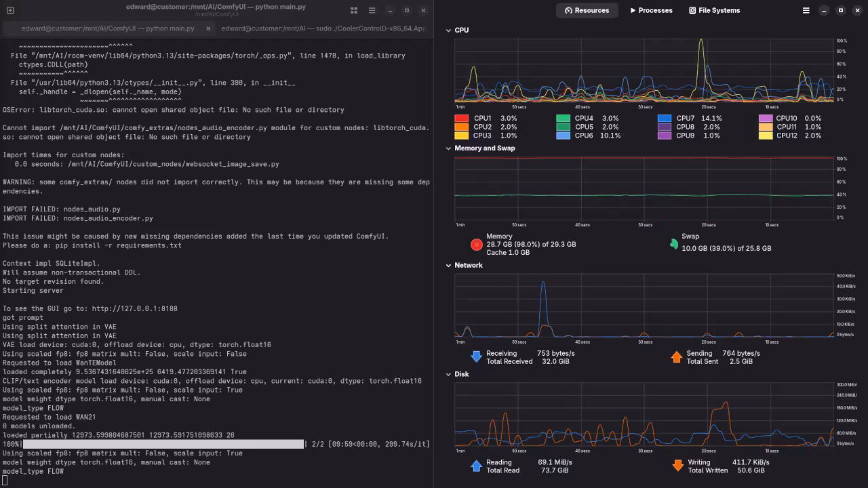Click the red Memory pie icon
Viewport: 868px width, 488px height.
(476, 244)
